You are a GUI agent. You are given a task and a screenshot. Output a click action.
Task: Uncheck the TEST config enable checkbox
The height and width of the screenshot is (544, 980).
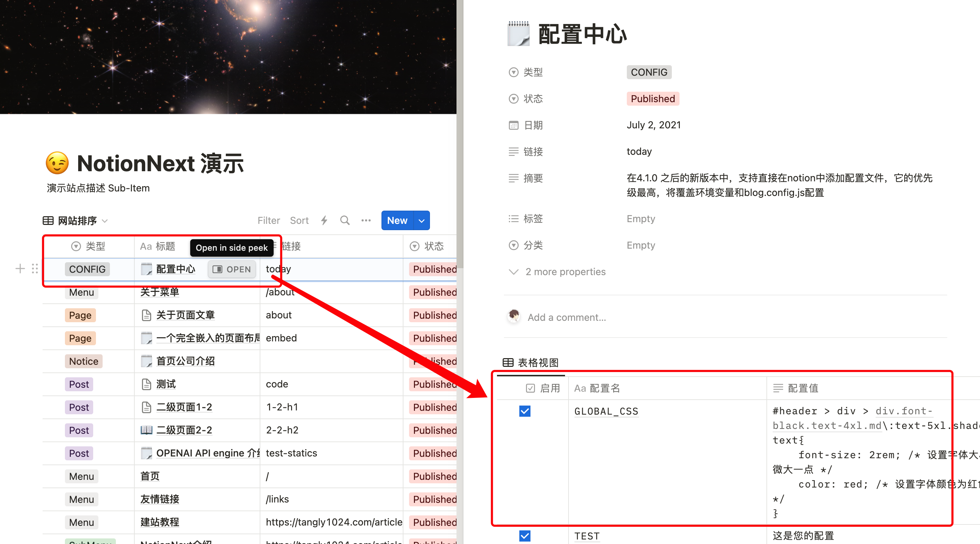pos(525,536)
